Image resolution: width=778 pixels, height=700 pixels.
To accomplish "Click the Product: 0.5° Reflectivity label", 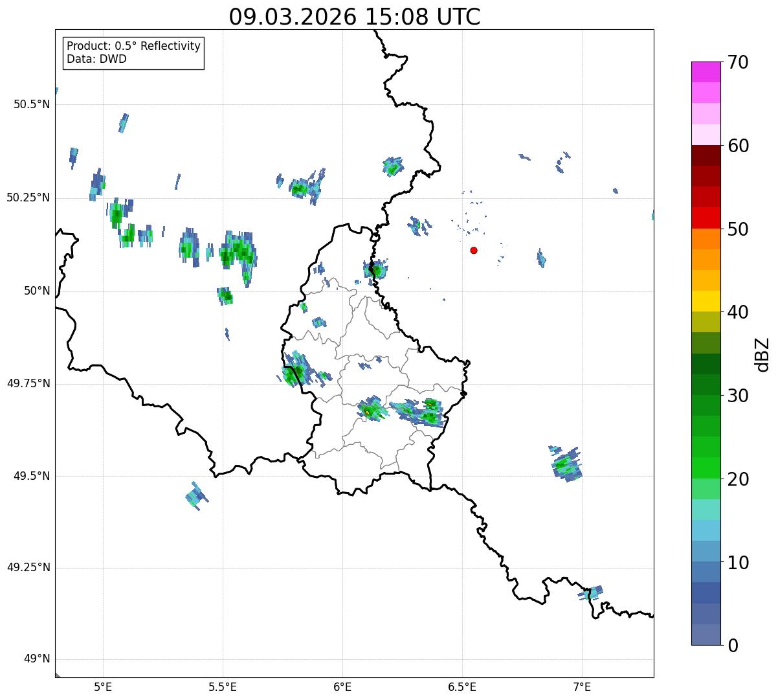I will click(x=133, y=46).
